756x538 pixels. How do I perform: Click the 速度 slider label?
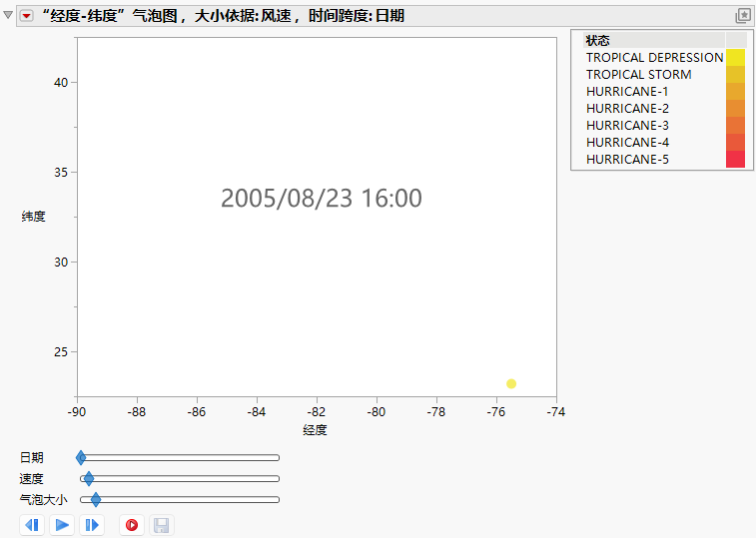tap(32, 479)
